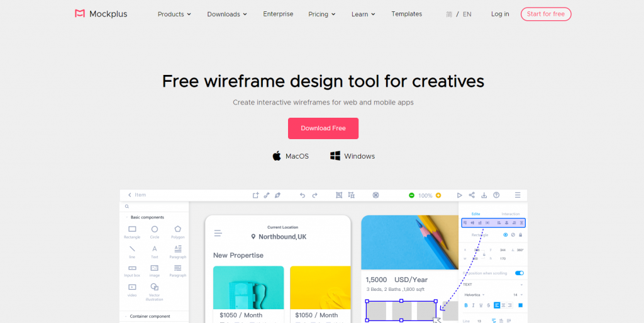Screen dimensions: 644x323
Task: Toggle Strikethrough text formatting
Action: [x=488, y=305]
